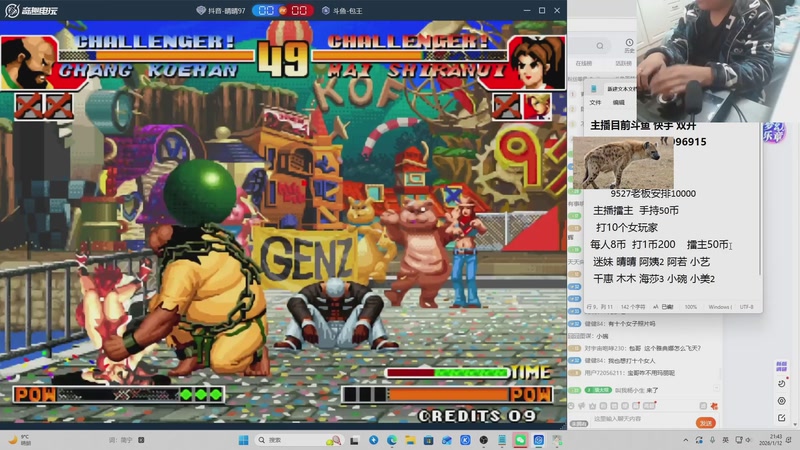The image size is (800, 450).
Task: Click the Windows line ending indicator
Action: [x=720, y=307]
